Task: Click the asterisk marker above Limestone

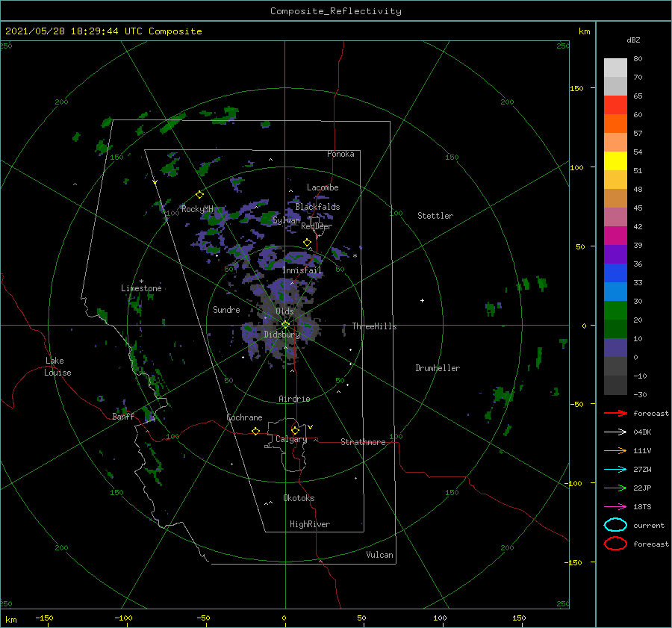Action: [141, 282]
